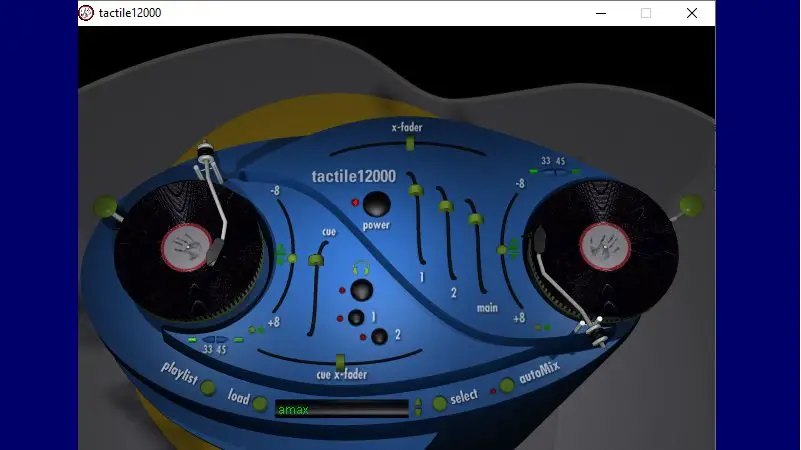Click the load button
This screenshot has height=450, width=801.
click(x=260, y=404)
